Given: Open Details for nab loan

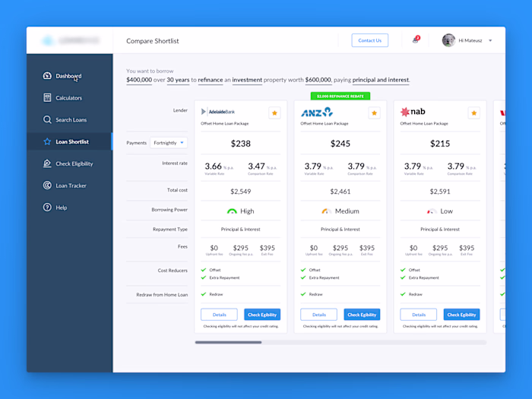Looking at the screenshot, I should click(419, 315).
